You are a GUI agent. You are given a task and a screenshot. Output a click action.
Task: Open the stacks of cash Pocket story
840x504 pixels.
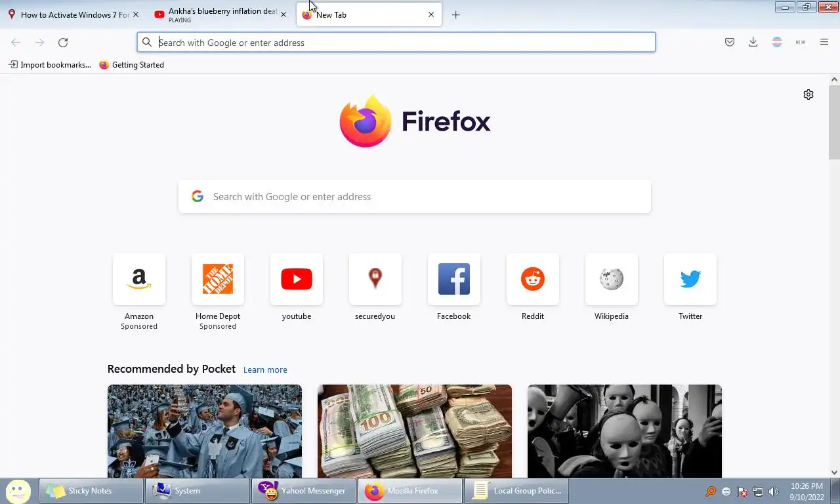(415, 431)
